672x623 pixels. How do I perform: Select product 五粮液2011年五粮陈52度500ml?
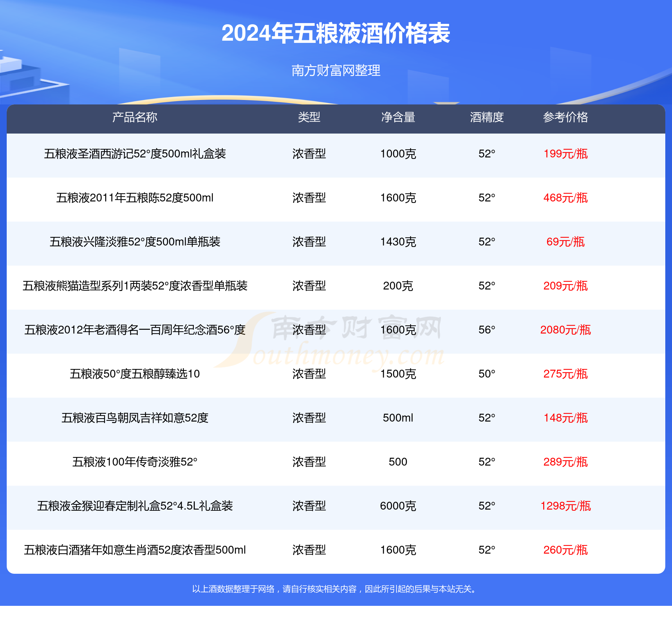point(135,198)
